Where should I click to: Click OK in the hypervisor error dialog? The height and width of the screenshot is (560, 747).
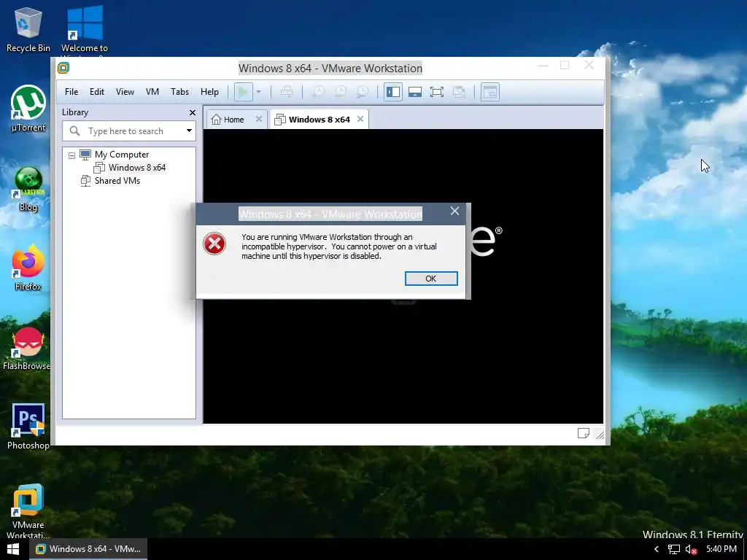point(431,279)
